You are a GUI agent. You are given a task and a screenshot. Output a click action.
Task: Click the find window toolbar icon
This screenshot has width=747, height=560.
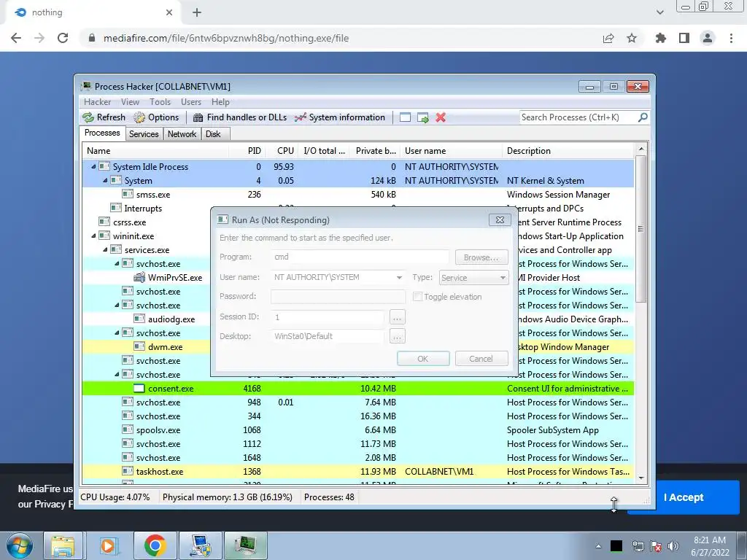405,117
